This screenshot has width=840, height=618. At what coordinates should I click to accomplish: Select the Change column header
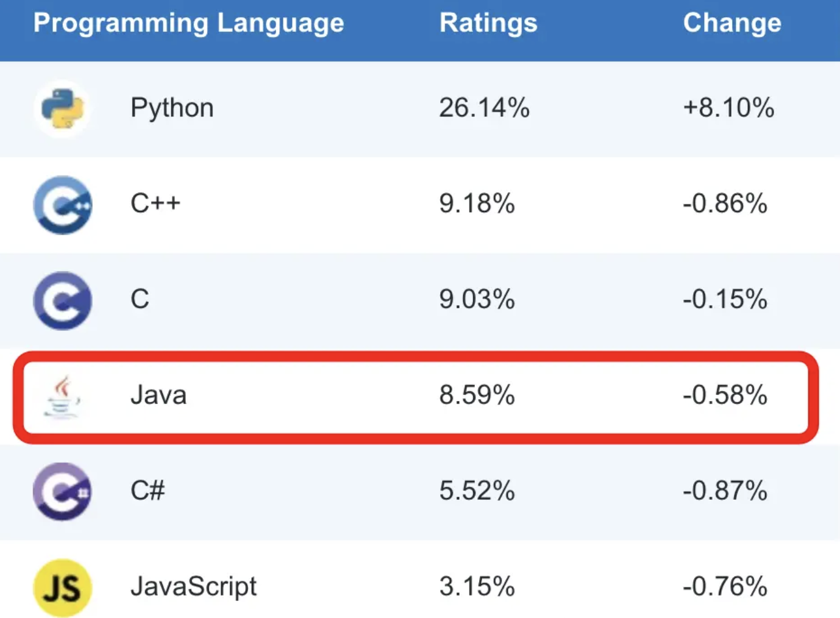[x=731, y=23]
